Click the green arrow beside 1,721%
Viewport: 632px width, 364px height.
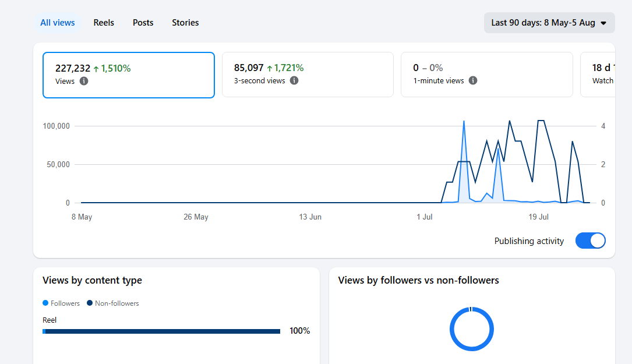[270, 69]
